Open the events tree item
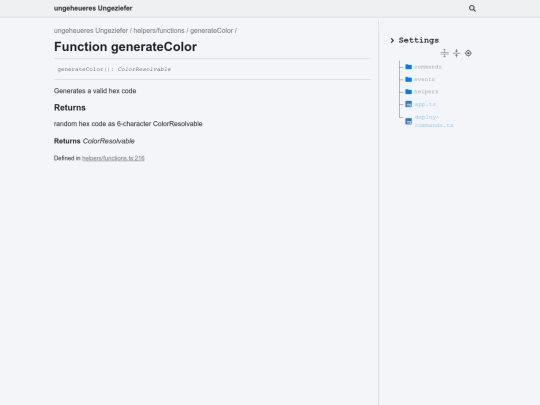 click(x=424, y=79)
